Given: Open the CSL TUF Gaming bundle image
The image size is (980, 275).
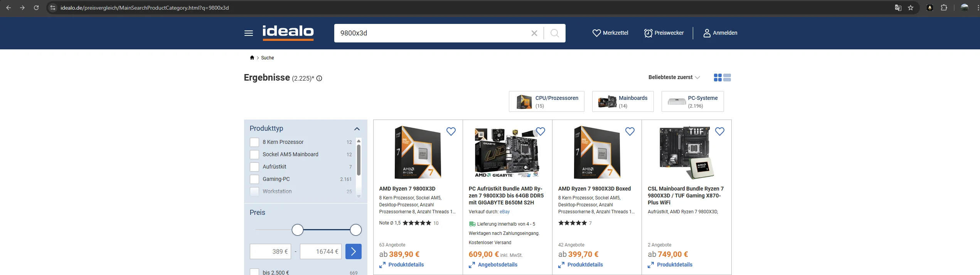Looking at the screenshot, I should pos(687,152).
